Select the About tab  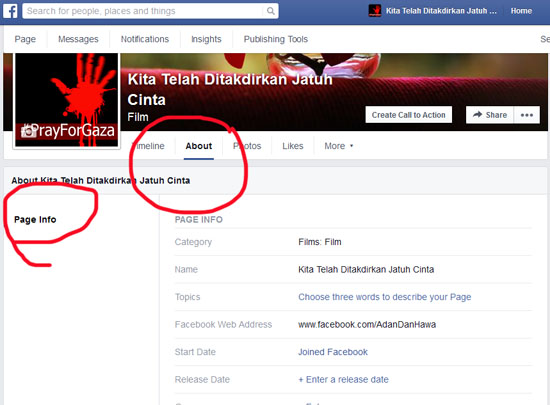pos(199,146)
